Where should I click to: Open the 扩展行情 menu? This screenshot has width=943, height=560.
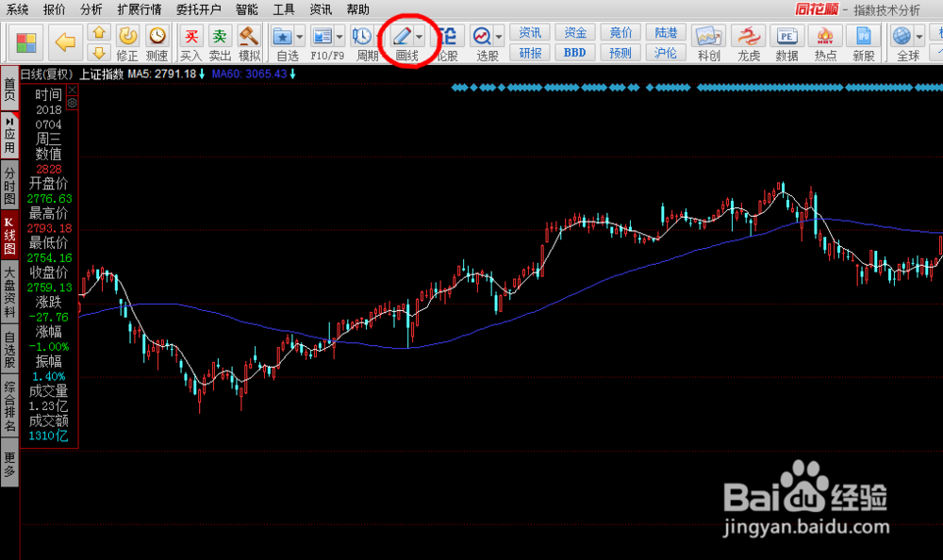pyautogui.click(x=139, y=9)
